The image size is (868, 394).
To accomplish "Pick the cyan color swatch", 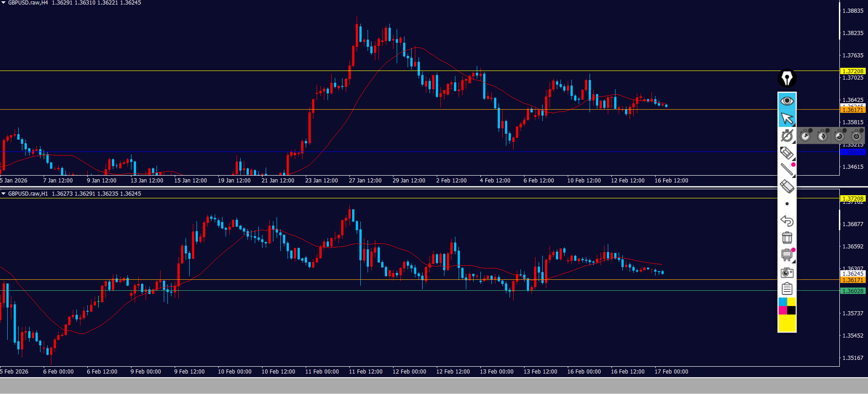I will point(782,302).
